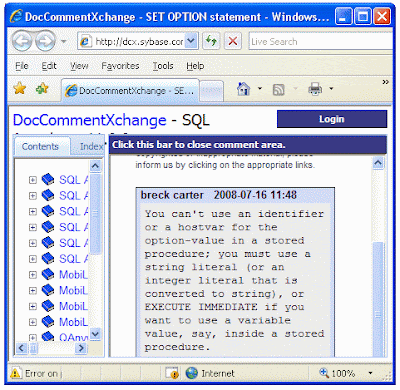Expand the first SQL A tree node
This screenshot has width=400, height=390.
(33, 180)
